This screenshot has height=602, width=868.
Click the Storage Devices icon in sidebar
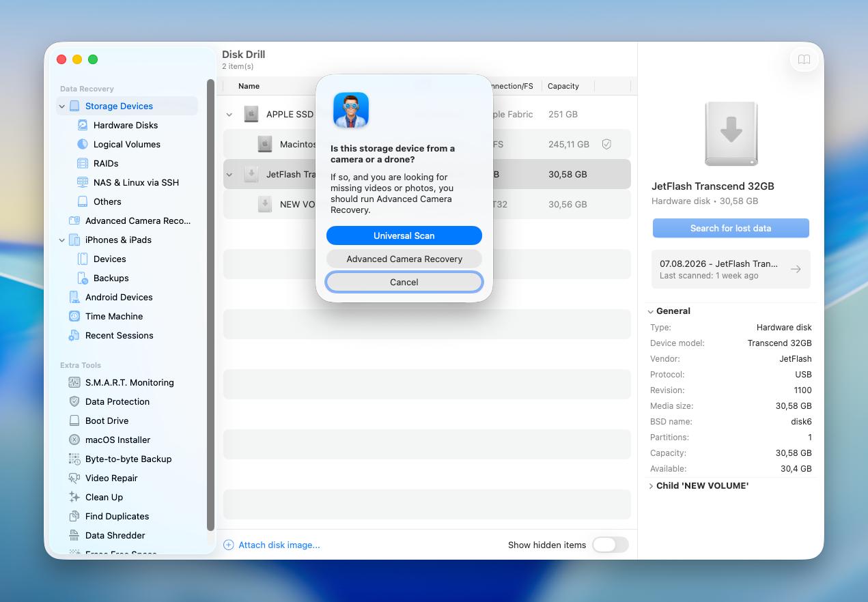click(x=74, y=106)
